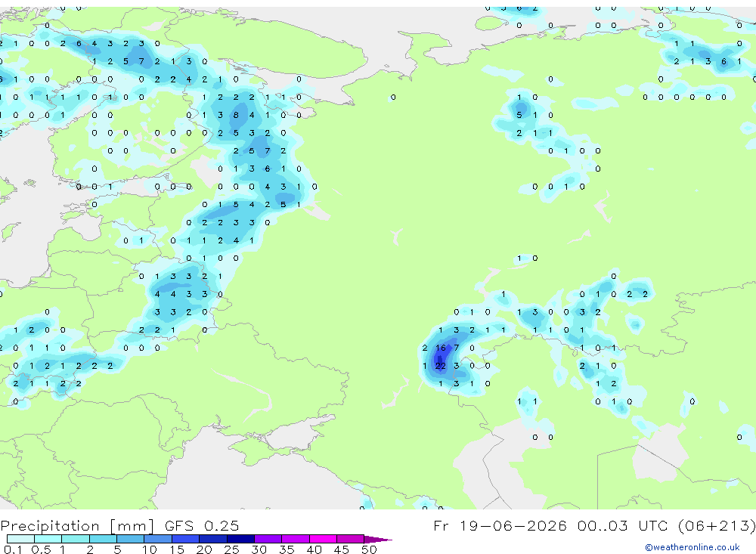Click the legend scale label '0.5'
This screenshot has height=554, width=756.
41,549
